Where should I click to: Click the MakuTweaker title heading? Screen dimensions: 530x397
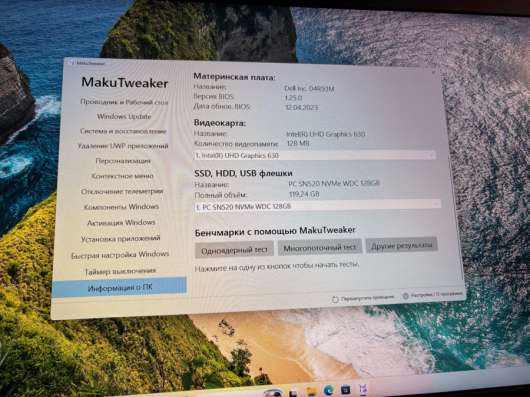click(x=125, y=83)
